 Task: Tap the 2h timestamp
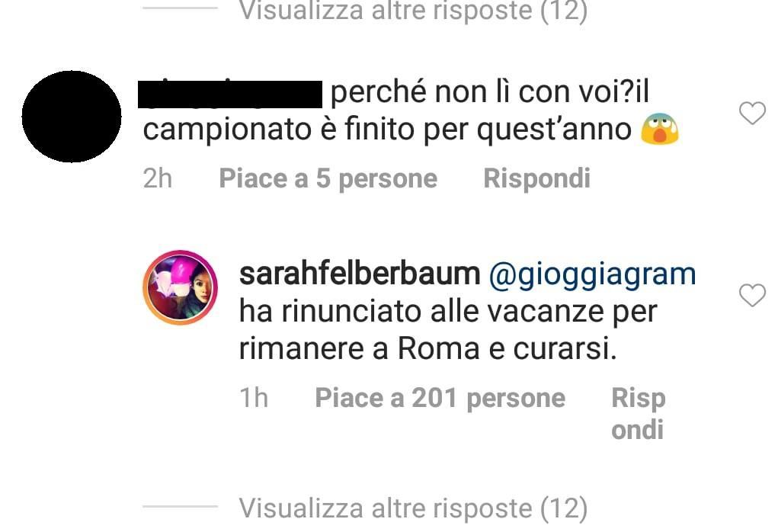coord(157,178)
